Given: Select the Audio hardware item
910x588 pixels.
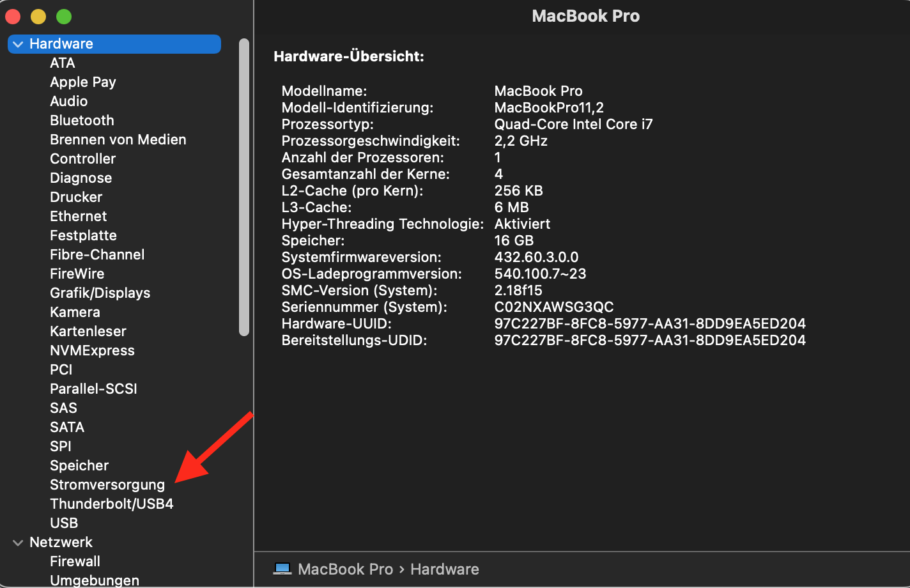Looking at the screenshot, I should [69, 101].
